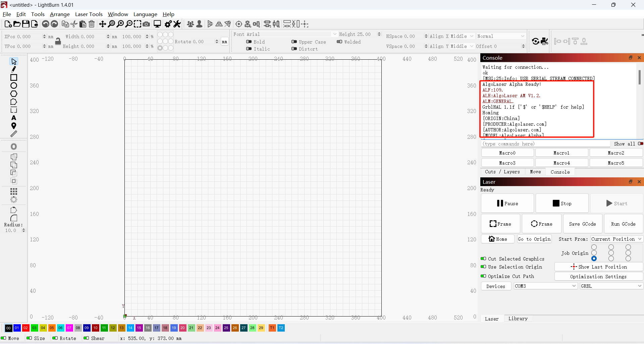The width and height of the screenshot is (644, 344).
Task: Click the Undo arrow icon
Action: pyautogui.click(x=46, y=24)
